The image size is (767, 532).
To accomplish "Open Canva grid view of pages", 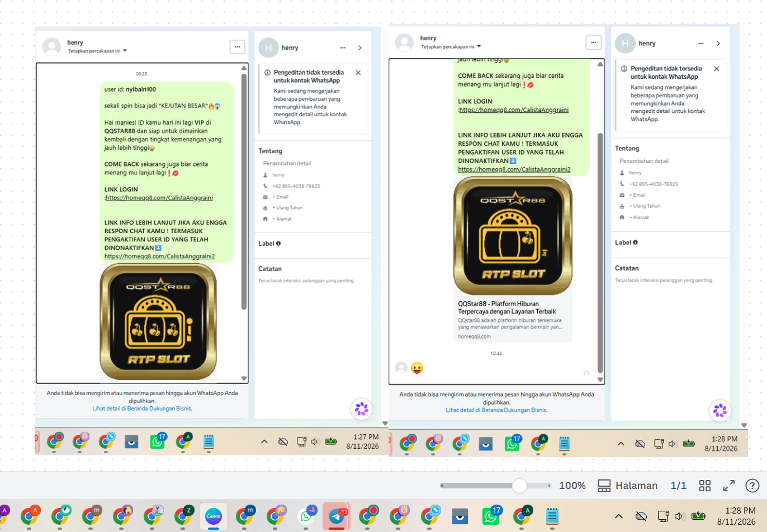I will pos(705,486).
